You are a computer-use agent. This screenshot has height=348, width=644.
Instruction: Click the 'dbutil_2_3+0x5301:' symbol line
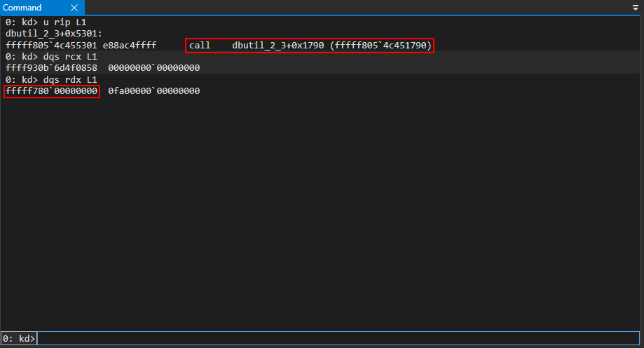[x=54, y=34]
